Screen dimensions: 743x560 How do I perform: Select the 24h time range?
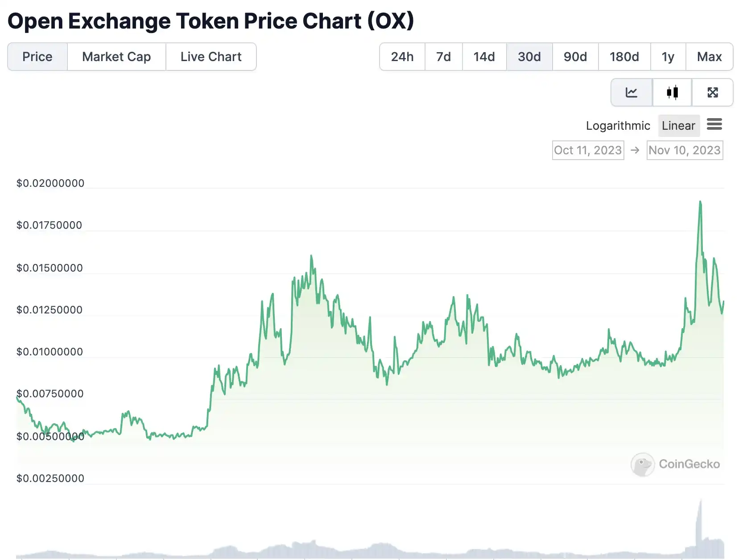click(402, 57)
